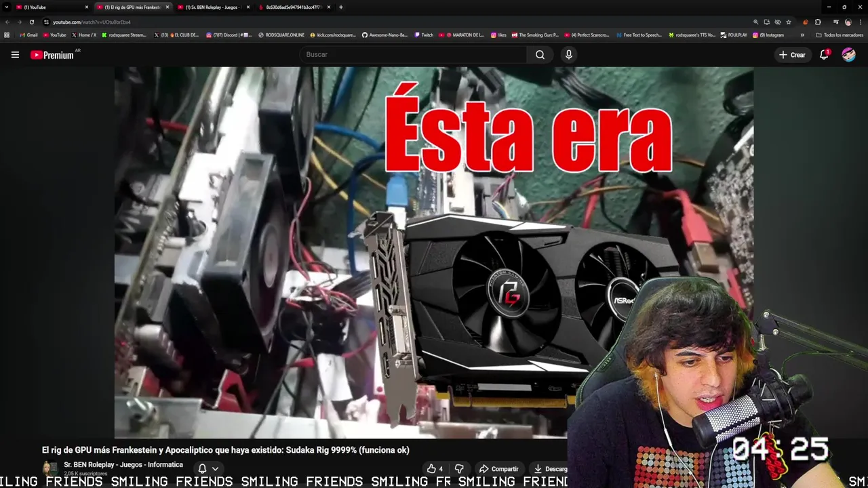Open The Smoking Guns bookmark
The image size is (868, 488).
tap(535, 35)
